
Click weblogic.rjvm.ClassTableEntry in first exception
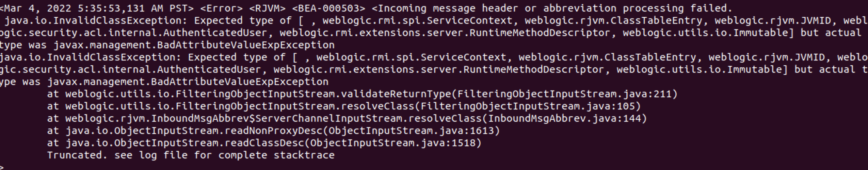coord(613,21)
